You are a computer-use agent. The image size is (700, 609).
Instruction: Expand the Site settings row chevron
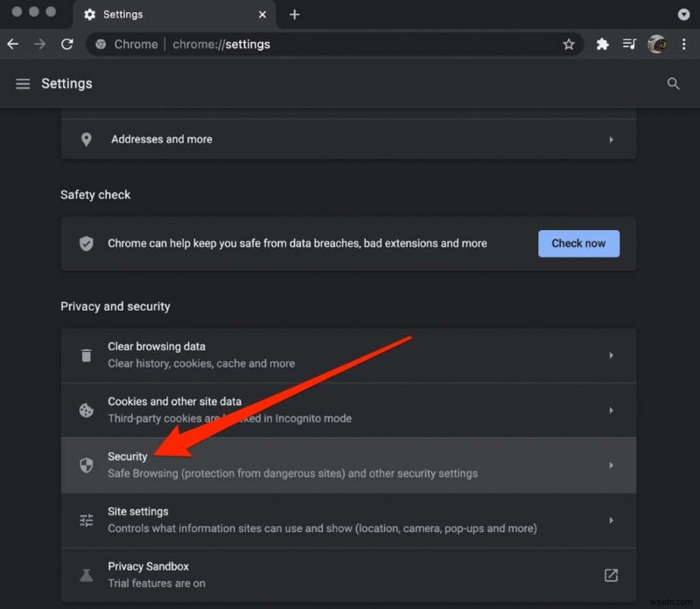point(611,520)
